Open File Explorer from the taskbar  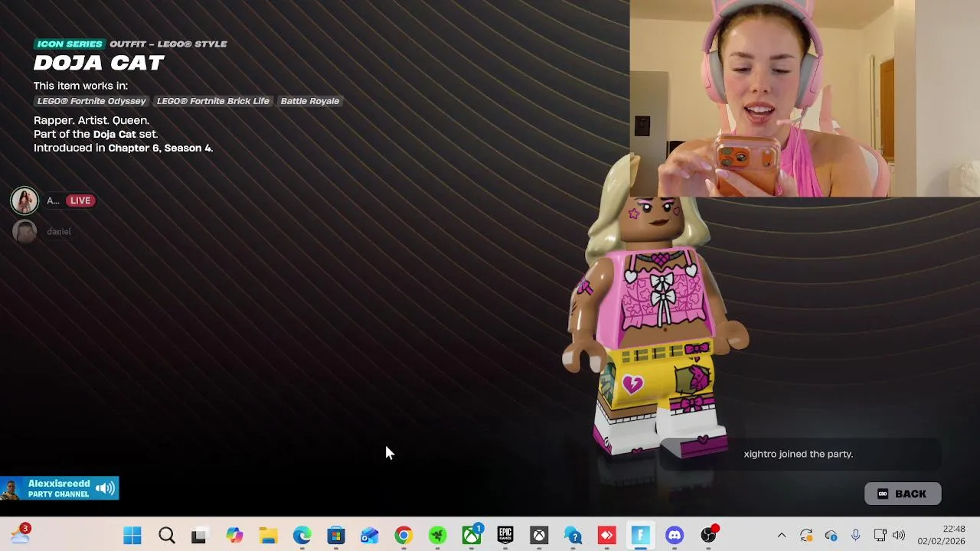point(268,536)
